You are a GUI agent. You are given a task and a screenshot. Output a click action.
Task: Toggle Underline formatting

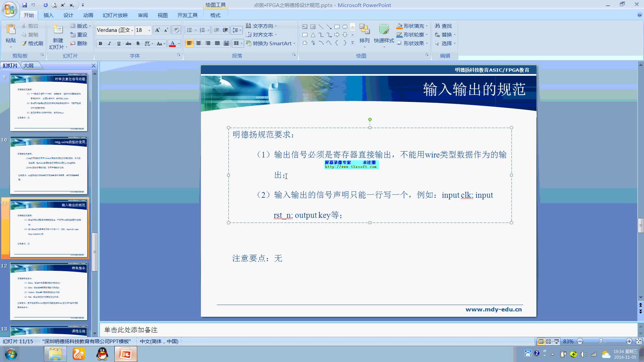click(119, 44)
